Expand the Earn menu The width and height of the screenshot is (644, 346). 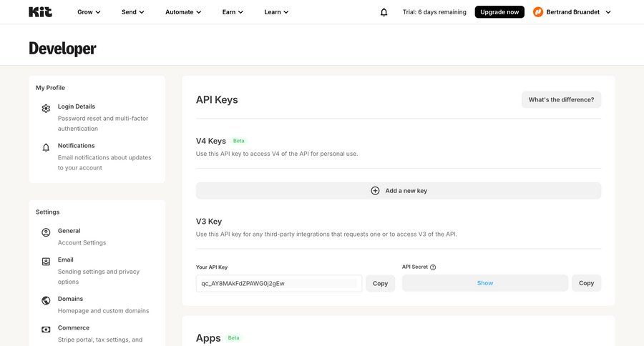click(x=233, y=12)
